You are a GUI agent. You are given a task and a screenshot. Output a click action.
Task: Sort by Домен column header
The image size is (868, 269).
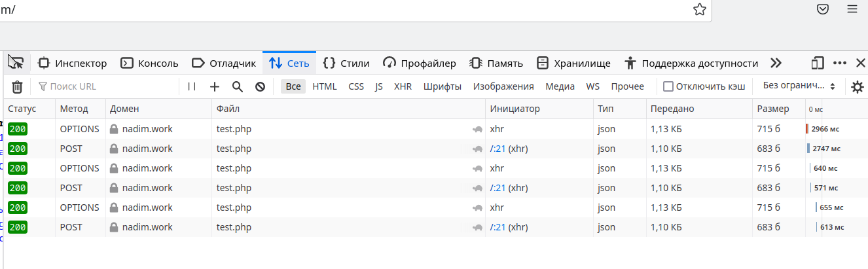click(159, 109)
